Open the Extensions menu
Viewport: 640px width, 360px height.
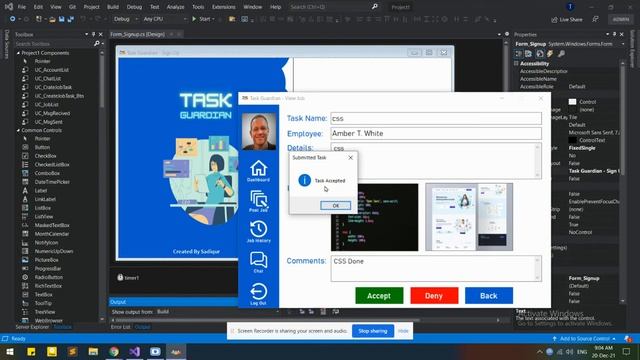[x=224, y=7]
